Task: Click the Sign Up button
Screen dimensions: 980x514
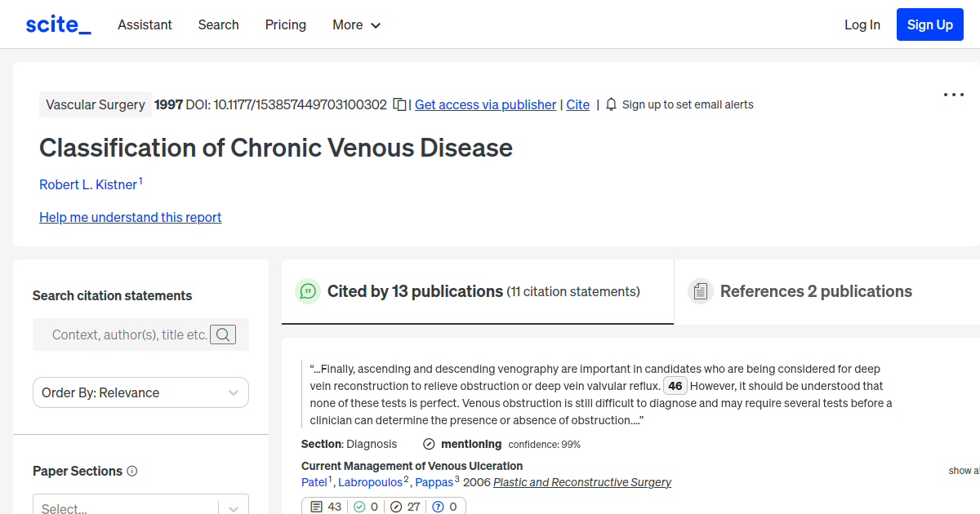Action: 929,24
